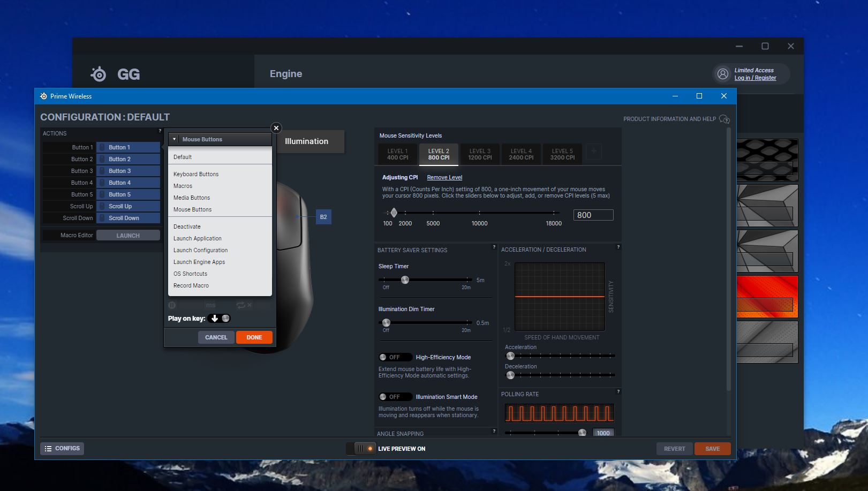The height and width of the screenshot is (491, 868).
Task: Choose Keyboard Buttons from the list
Action: [196, 174]
